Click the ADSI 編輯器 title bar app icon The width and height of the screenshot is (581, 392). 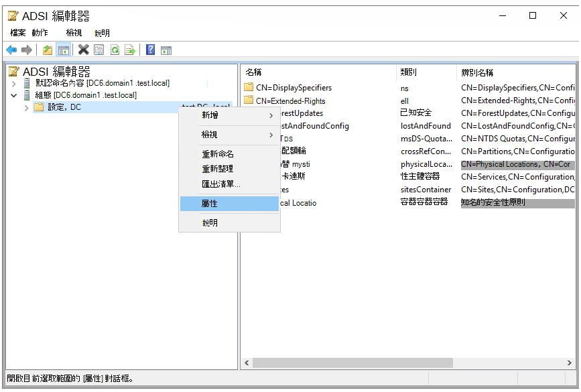coord(13,16)
